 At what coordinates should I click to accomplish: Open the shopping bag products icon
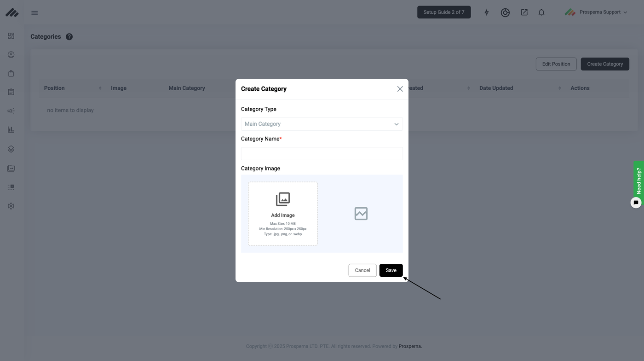tap(11, 74)
